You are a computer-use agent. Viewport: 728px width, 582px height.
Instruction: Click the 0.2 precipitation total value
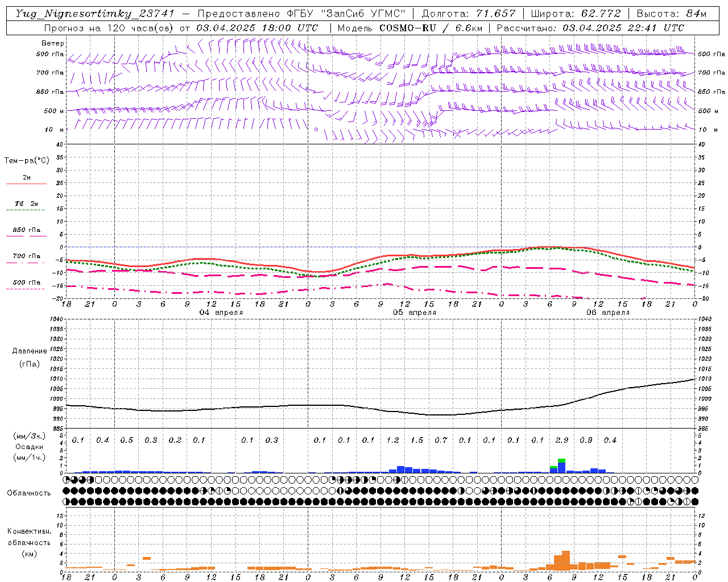[175, 440]
